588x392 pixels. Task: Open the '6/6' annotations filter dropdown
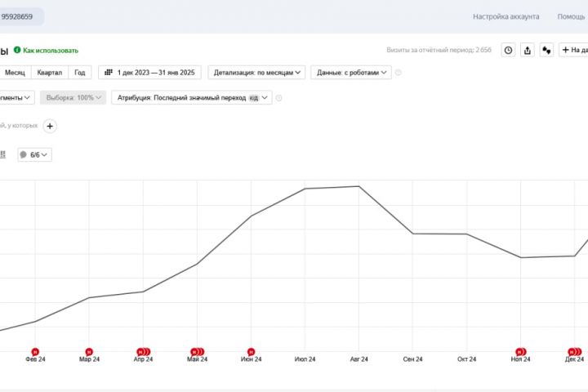pos(35,154)
